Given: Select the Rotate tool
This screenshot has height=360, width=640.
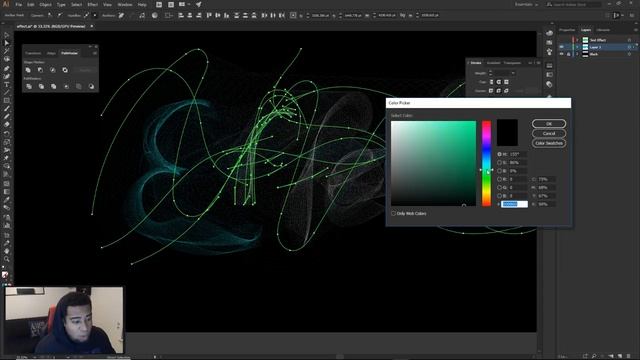Looking at the screenshot, I should point(7,133).
